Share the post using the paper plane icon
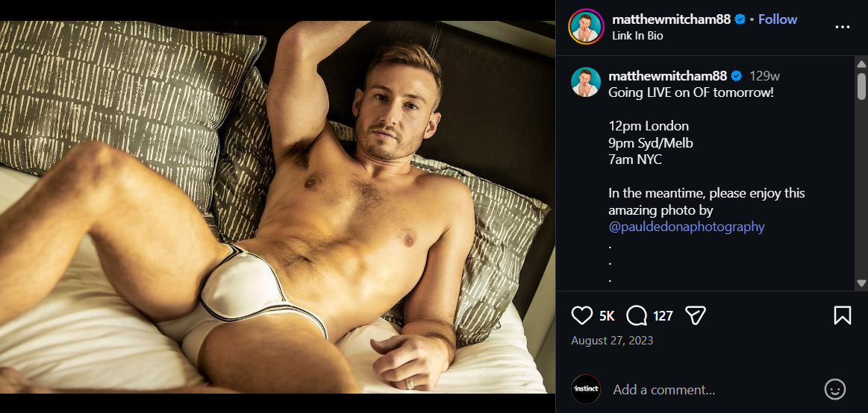Screen dimensions: 868x413 click(x=696, y=316)
